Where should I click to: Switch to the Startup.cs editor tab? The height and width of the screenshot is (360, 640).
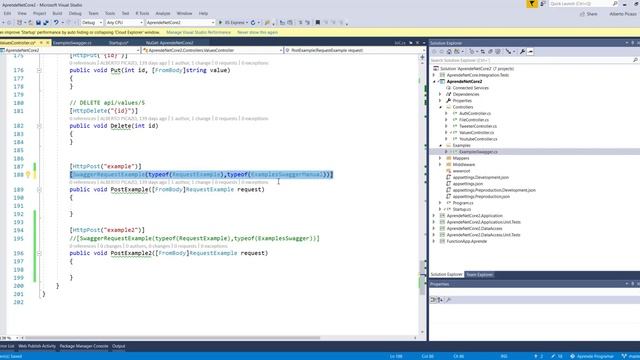tap(118, 42)
